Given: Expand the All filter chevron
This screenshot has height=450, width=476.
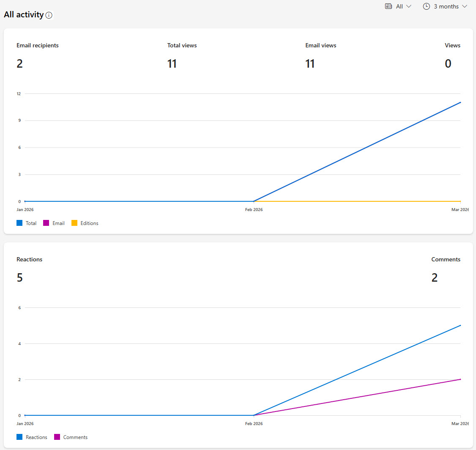Looking at the screenshot, I should [x=409, y=6].
